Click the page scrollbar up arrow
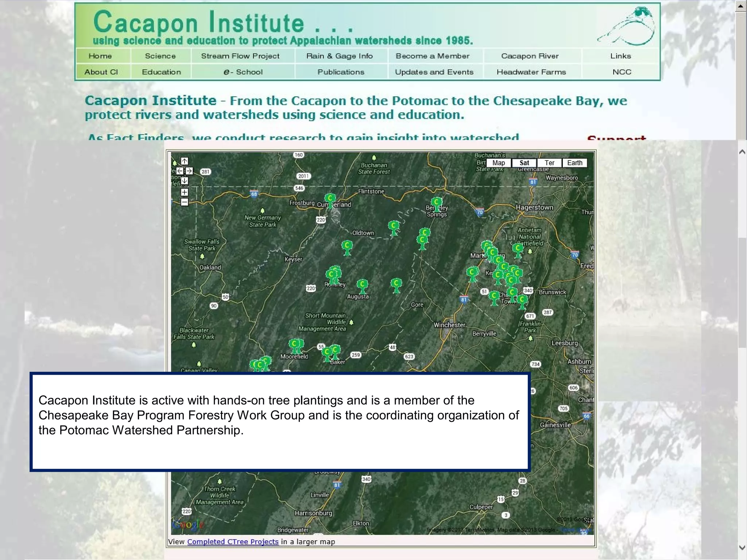 click(741, 6)
